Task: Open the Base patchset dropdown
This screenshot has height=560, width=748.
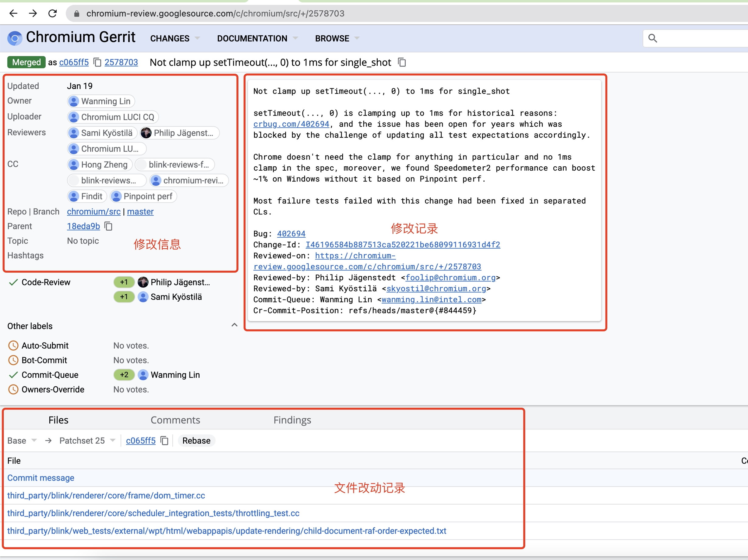Action: pos(22,441)
